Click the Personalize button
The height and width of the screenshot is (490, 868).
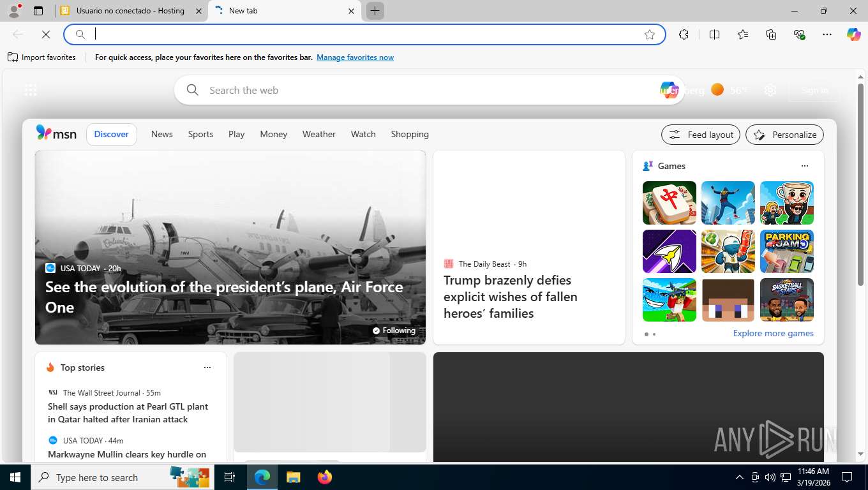[x=784, y=135]
